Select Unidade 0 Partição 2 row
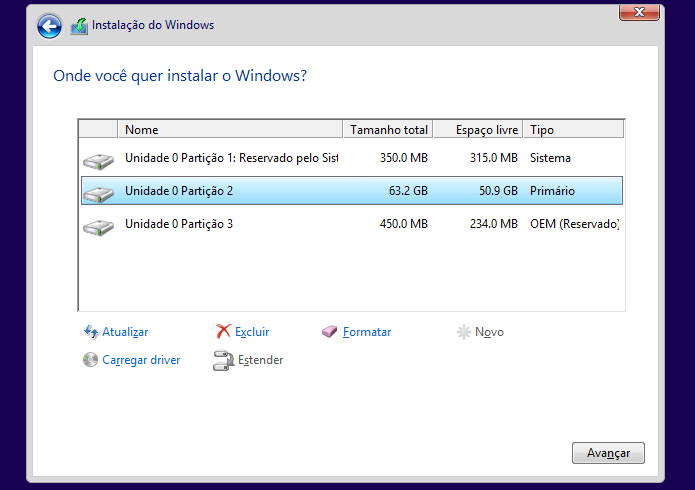 click(351, 191)
